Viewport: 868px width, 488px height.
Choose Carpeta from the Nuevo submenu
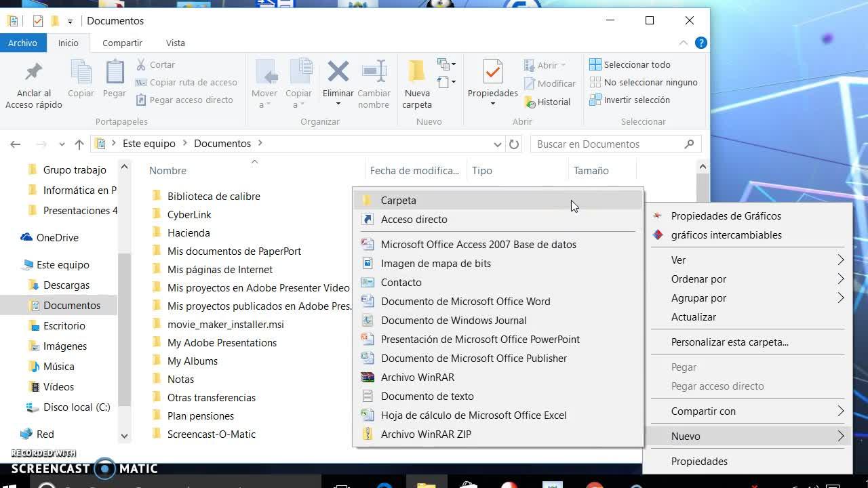point(498,200)
